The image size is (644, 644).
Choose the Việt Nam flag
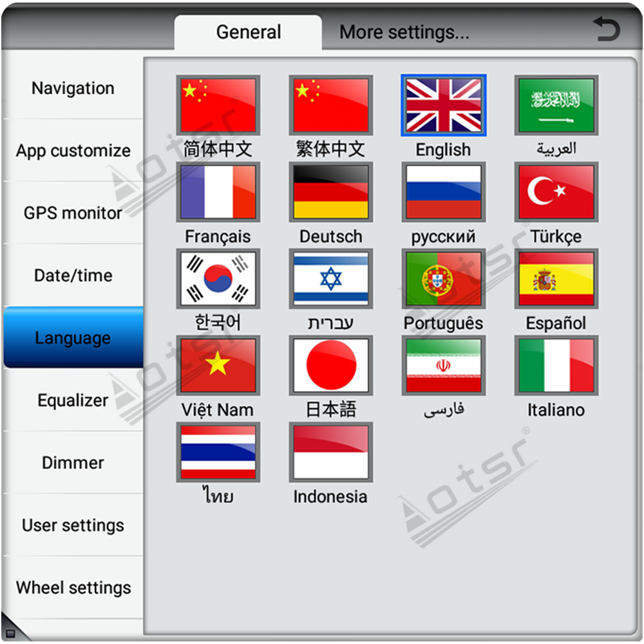218,365
